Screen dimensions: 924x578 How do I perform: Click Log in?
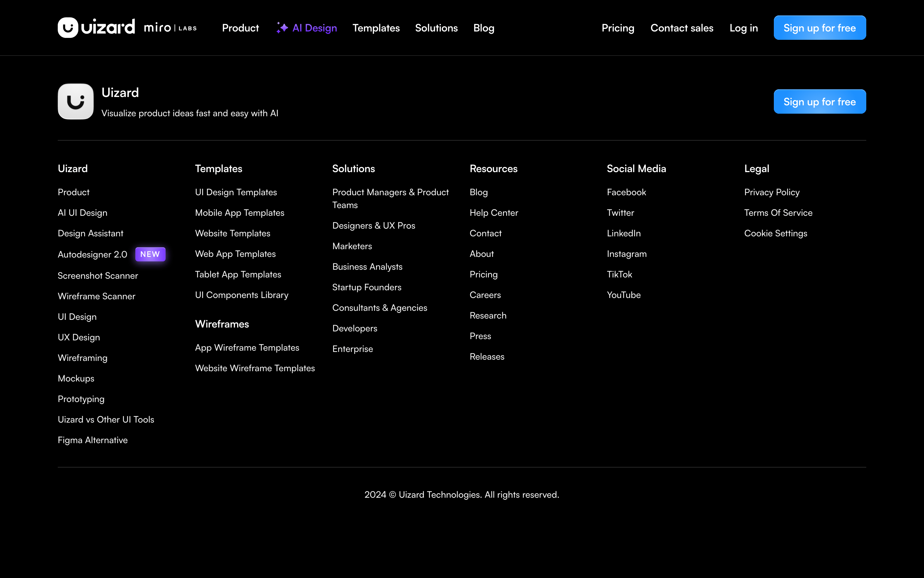[743, 28]
